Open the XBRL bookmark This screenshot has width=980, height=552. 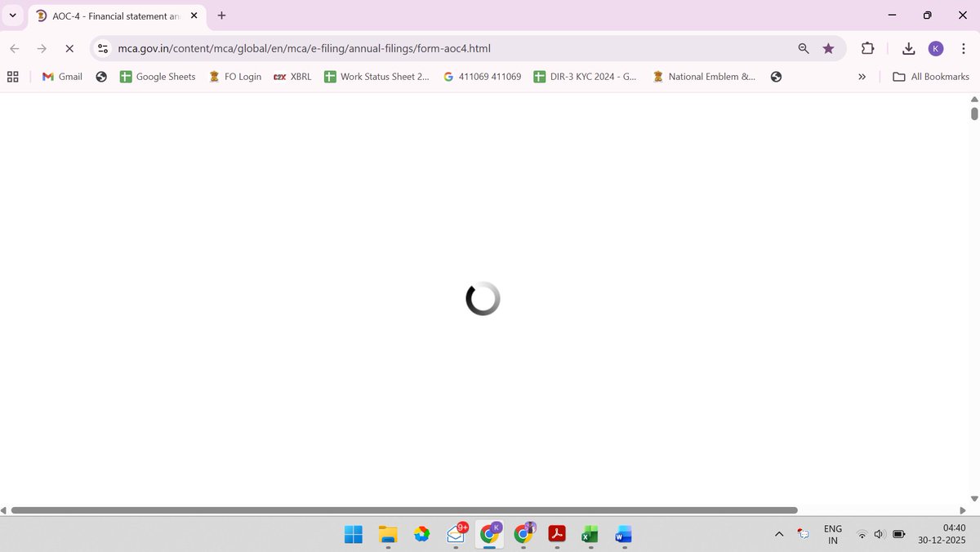coord(292,77)
